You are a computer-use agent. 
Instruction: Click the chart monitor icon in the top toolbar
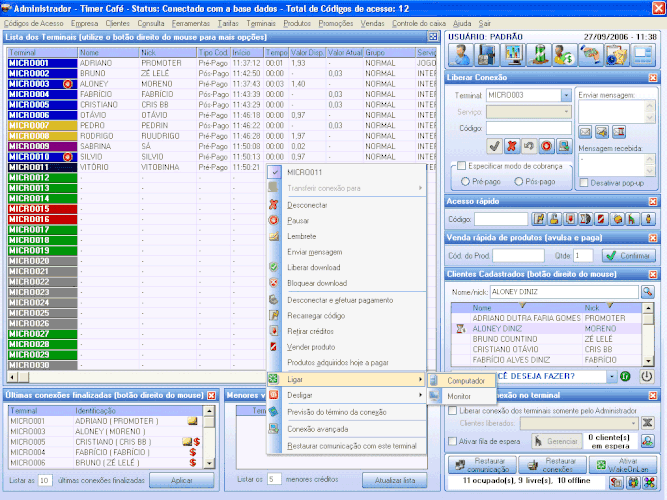point(513,55)
